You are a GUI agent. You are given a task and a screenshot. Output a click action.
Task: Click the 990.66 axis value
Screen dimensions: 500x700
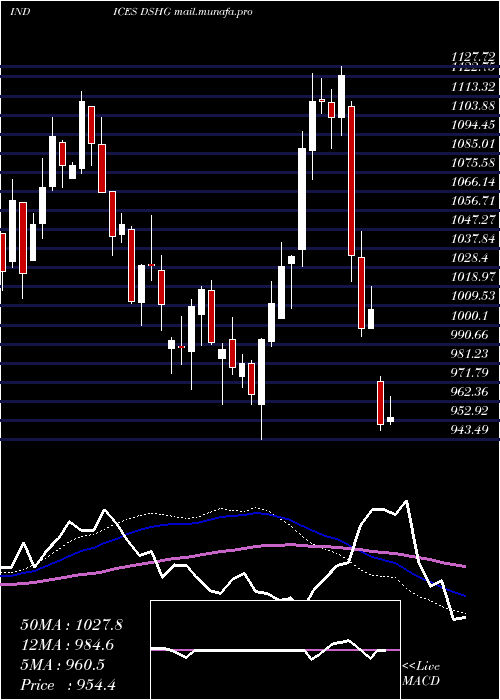tap(470, 334)
